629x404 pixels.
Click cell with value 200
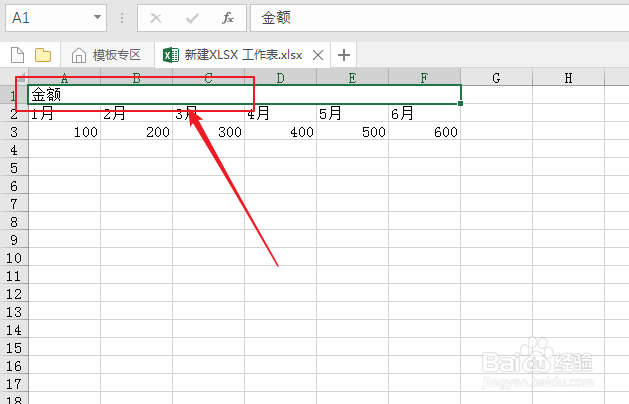point(136,132)
